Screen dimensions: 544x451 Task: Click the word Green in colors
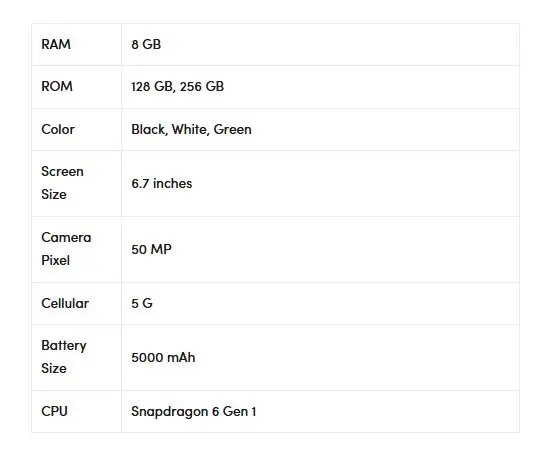[x=233, y=129]
